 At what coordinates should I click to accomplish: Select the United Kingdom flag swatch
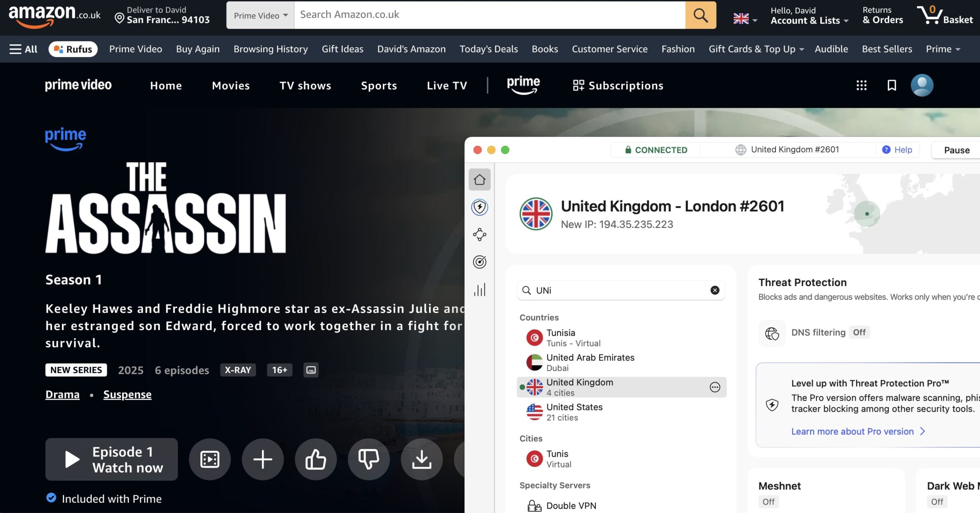pos(535,387)
